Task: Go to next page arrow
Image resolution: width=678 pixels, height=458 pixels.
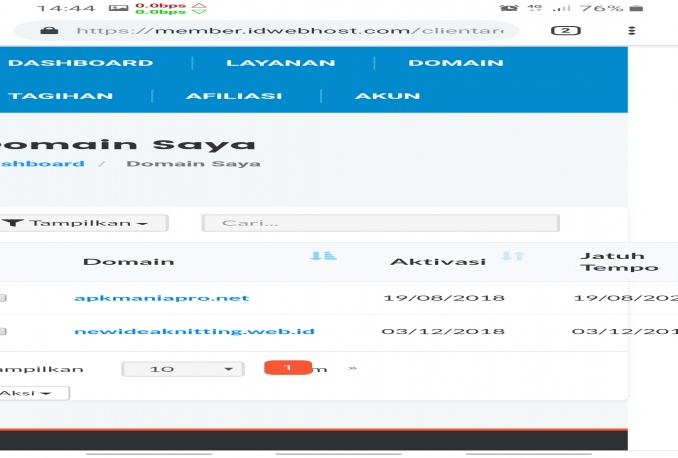Action: pyautogui.click(x=352, y=368)
